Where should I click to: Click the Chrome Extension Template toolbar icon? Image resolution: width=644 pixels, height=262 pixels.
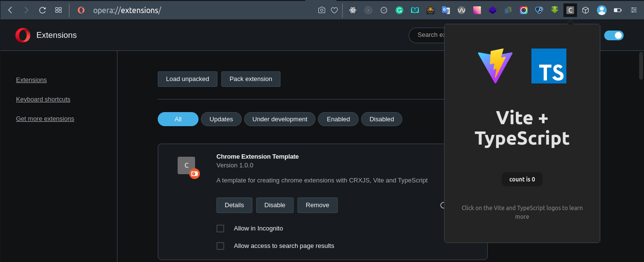click(570, 10)
